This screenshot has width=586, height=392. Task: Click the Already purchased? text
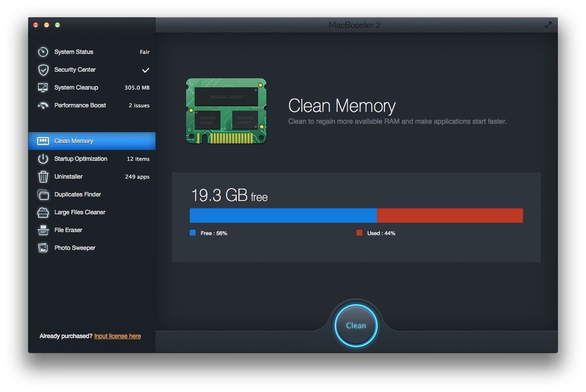click(x=66, y=336)
